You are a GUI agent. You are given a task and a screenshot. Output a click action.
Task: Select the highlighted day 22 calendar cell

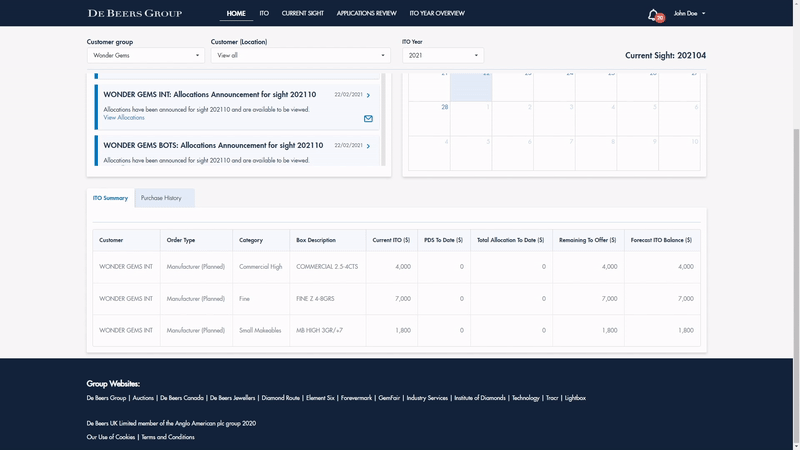471,87
